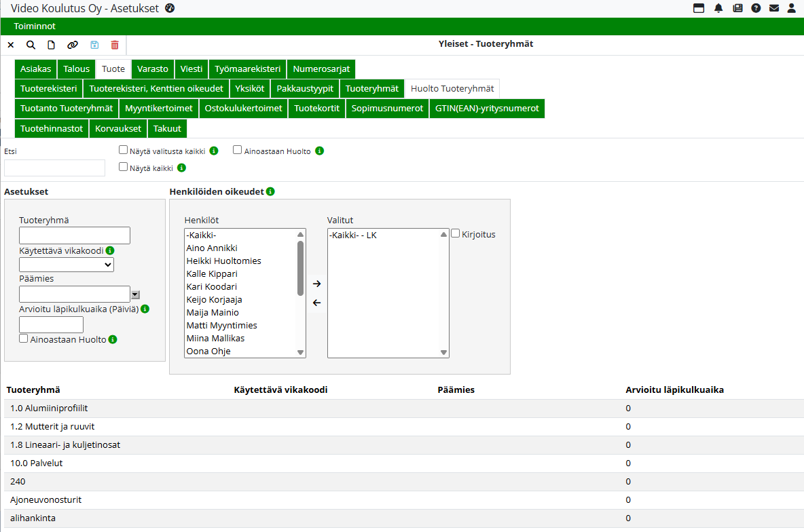Click the red trash delete icon
804x532 pixels.
115,45
